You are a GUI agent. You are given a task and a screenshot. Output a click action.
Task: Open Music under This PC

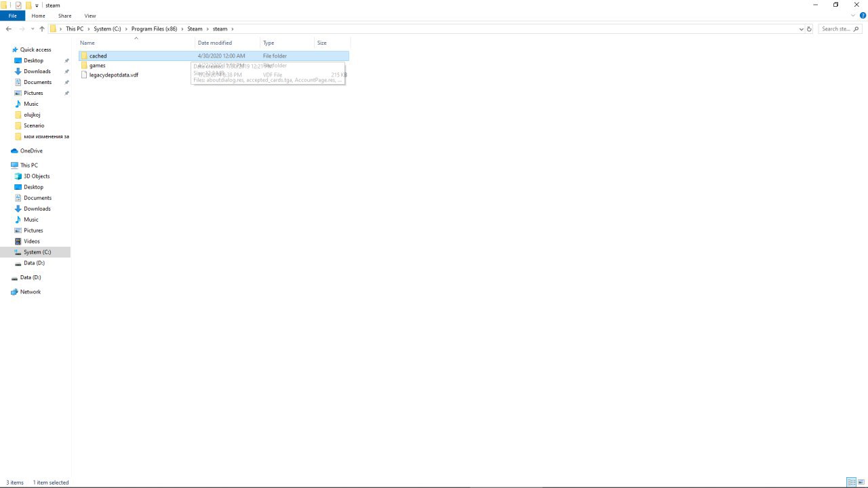[x=31, y=220]
